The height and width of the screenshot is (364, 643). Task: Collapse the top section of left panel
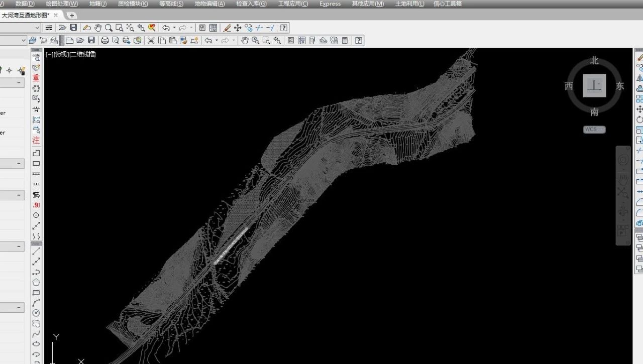pyautogui.click(x=20, y=83)
